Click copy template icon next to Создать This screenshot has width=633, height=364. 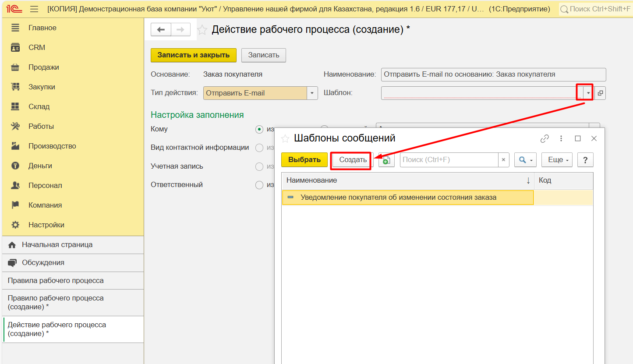[x=385, y=160]
